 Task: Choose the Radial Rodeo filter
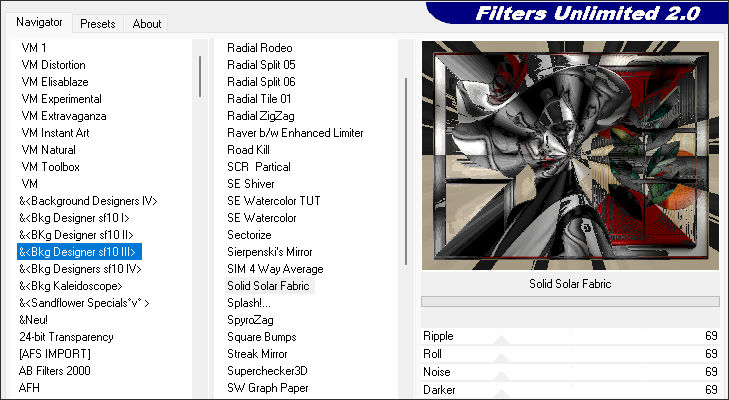(258, 48)
